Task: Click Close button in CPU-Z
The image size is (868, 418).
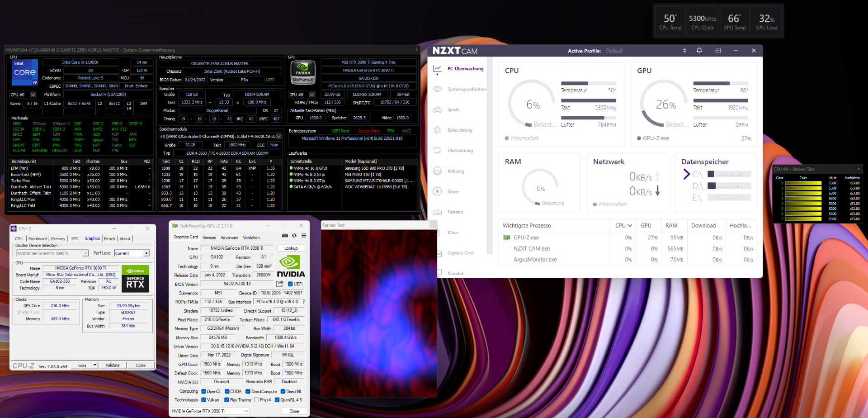Action: coord(141,365)
